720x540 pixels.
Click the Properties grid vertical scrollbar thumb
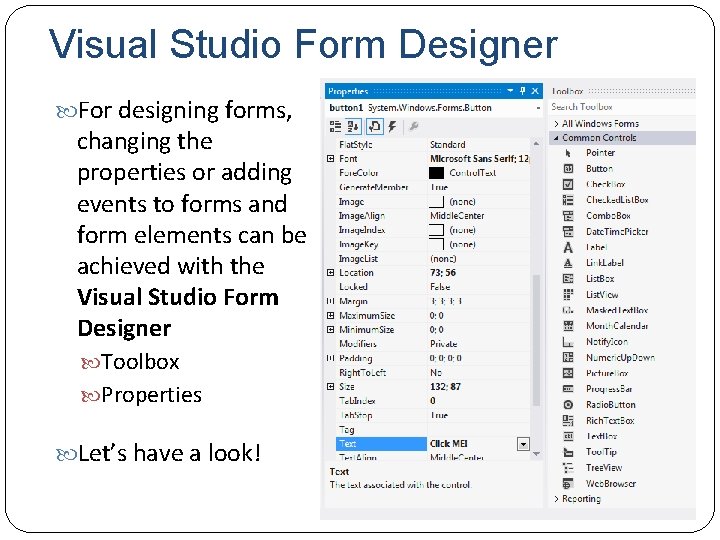click(536, 340)
